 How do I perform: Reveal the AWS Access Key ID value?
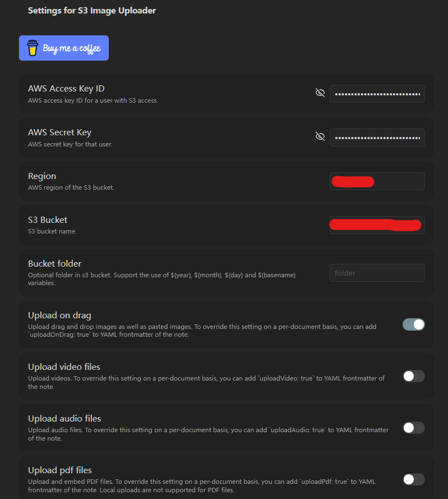[x=320, y=93]
